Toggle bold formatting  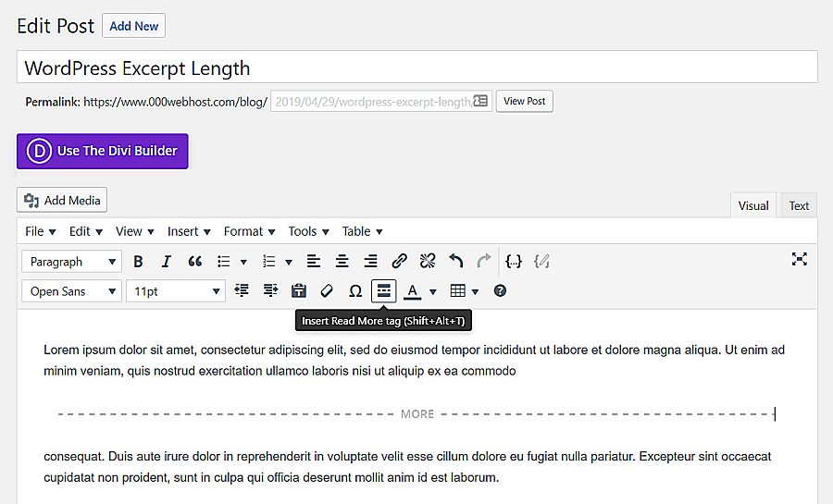138,262
